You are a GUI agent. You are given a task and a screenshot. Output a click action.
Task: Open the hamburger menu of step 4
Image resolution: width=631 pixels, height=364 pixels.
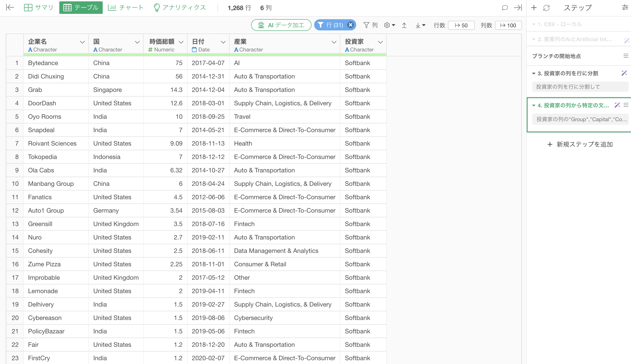tap(626, 105)
